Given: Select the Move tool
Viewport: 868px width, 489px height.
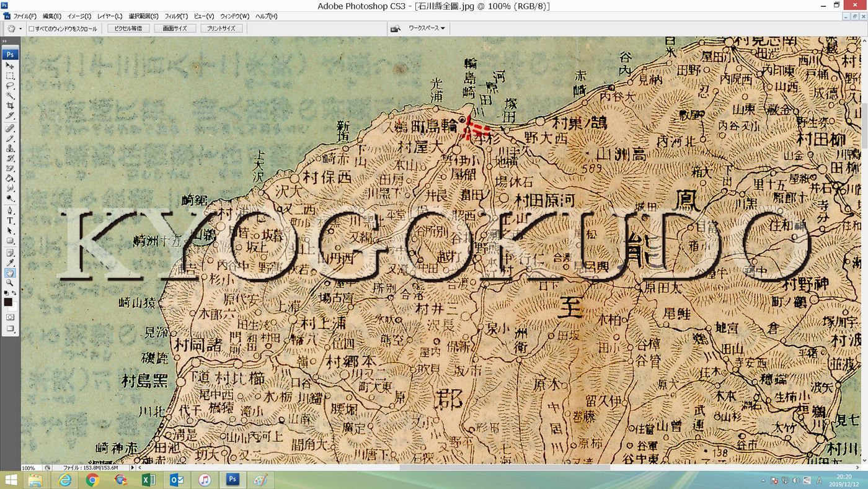Looking at the screenshot, I should pos(10,65).
